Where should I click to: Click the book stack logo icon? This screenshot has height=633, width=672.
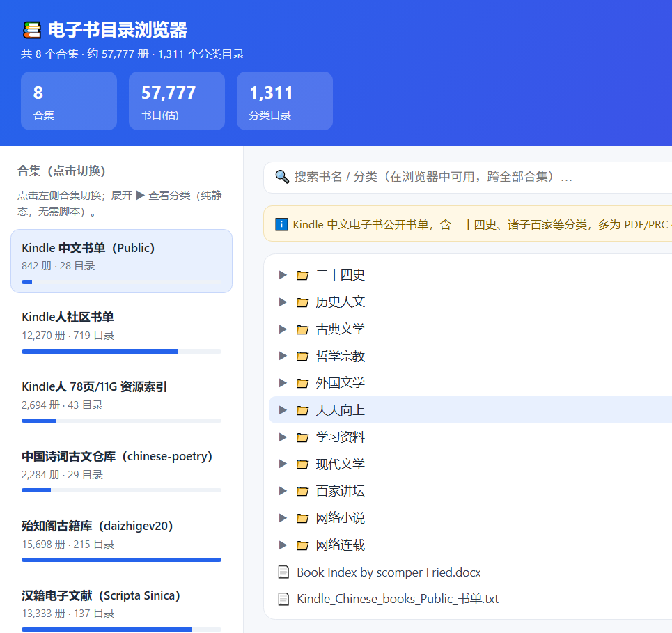coord(32,30)
